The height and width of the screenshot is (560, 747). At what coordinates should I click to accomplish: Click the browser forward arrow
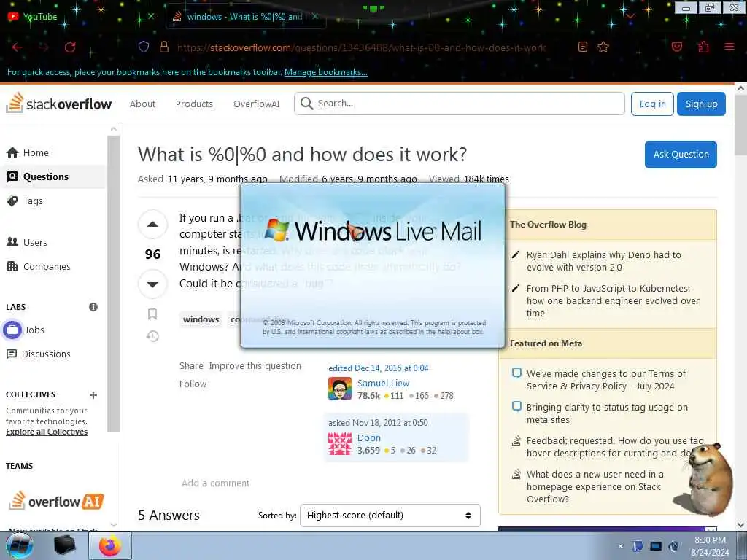pyautogui.click(x=44, y=47)
